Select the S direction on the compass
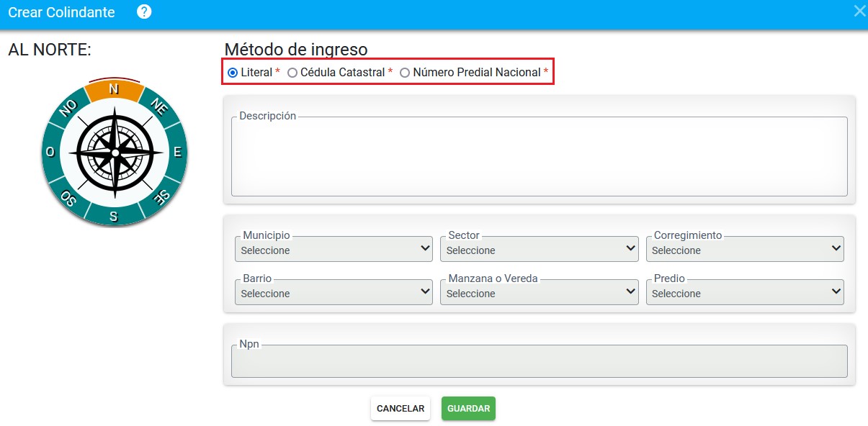868x426 pixels. (114, 216)
